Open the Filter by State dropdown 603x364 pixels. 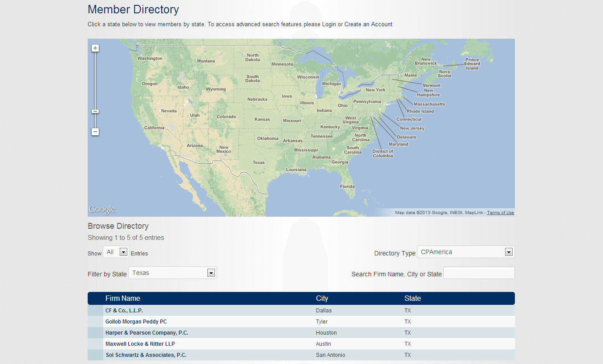(211, 273)
